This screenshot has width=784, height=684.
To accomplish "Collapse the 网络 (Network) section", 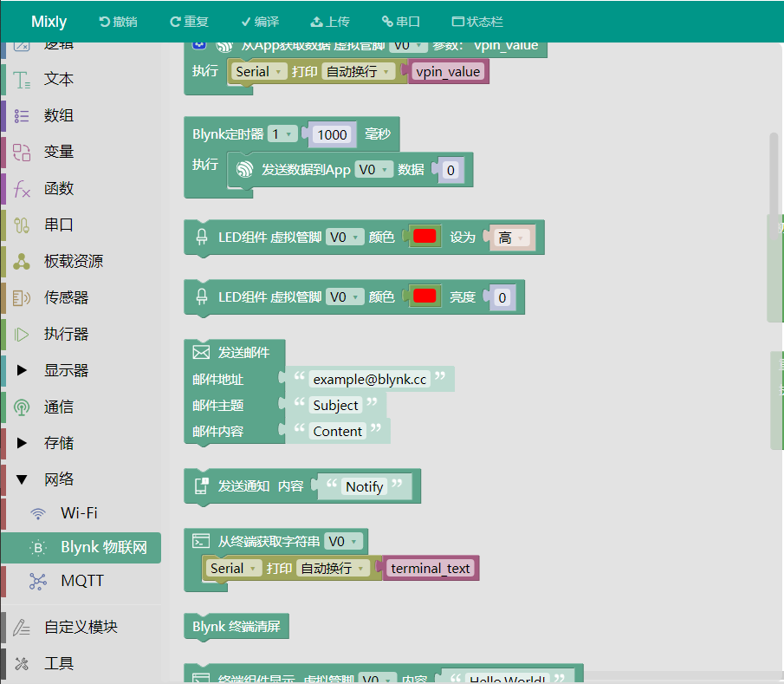I will pos(23,478).
